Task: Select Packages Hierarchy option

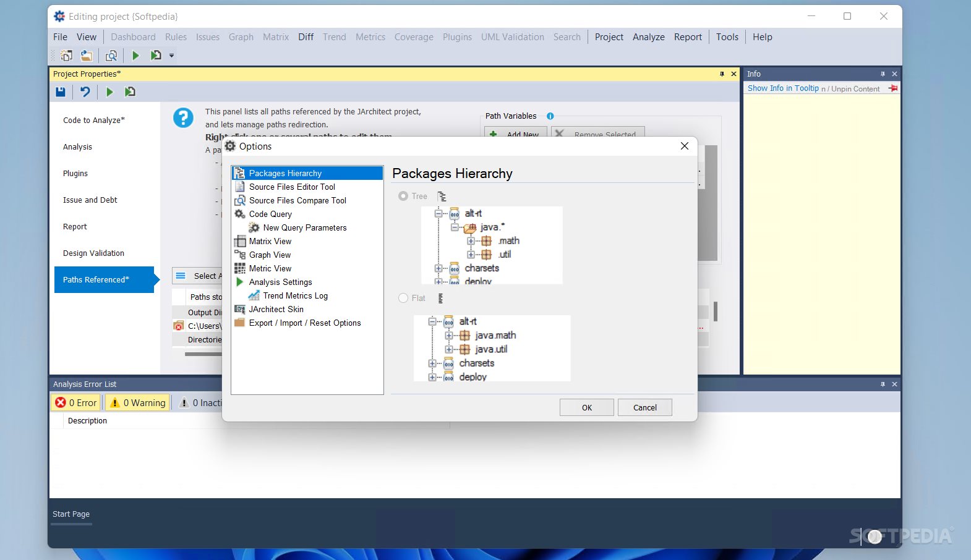Action: 307,173
